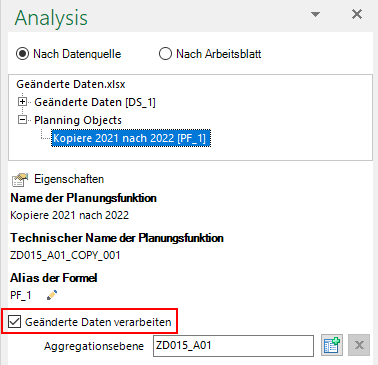This screenshot has width=378, height=365.
Task: Open aggregation level selection dialog icon
Action: click(x=332, y=345)
